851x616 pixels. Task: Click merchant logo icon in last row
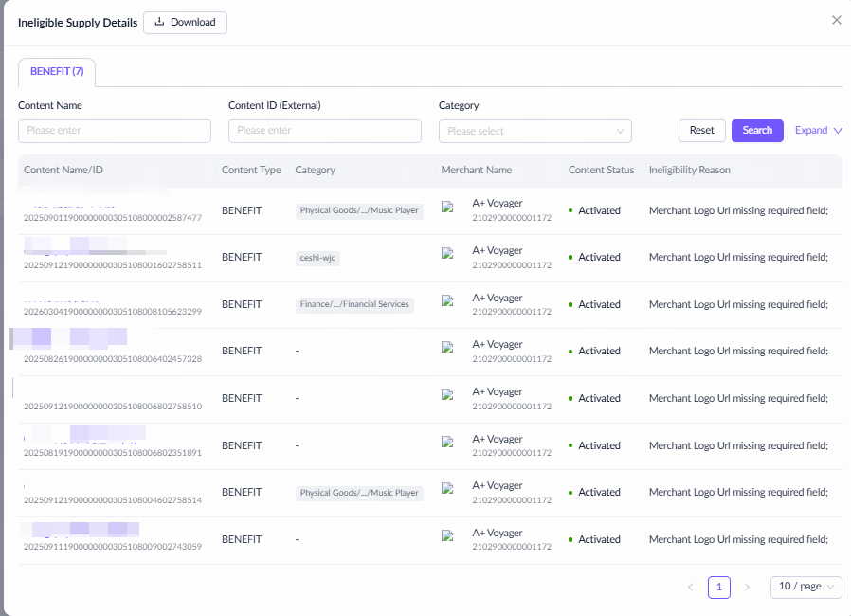[447, 535]
